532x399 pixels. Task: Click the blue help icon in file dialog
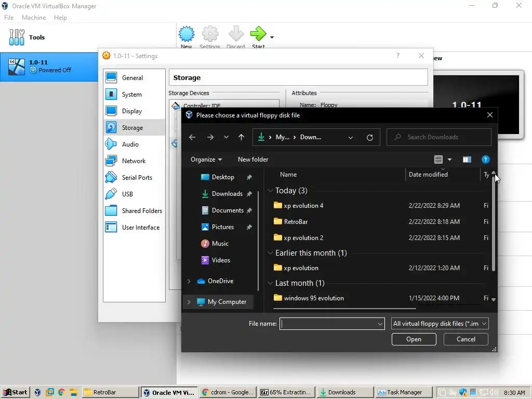[x=486, y=159]
